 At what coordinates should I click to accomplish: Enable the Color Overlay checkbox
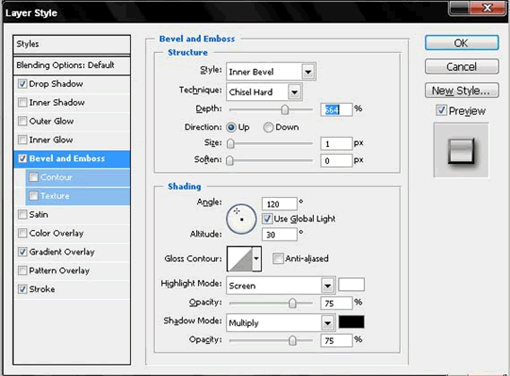click(x=22, y=233)
